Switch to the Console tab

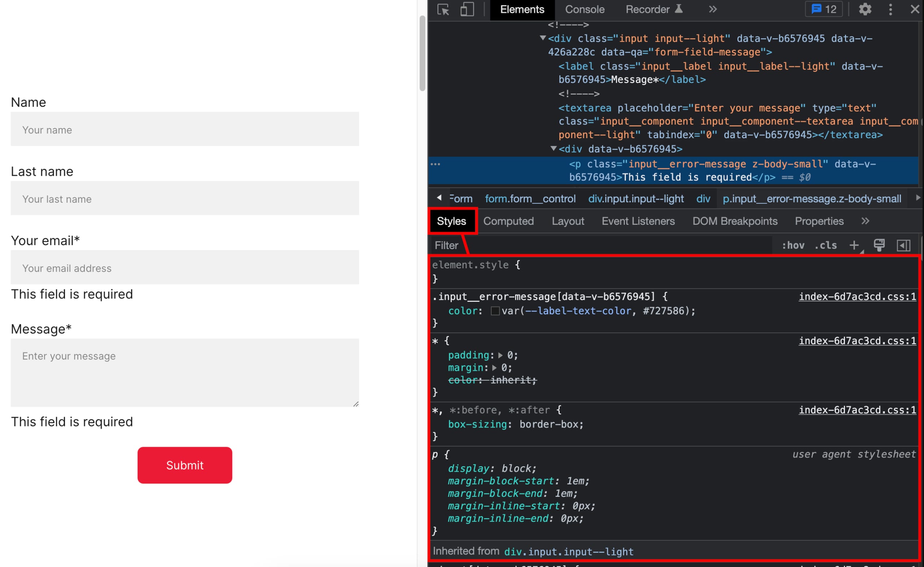coord(584,9)
